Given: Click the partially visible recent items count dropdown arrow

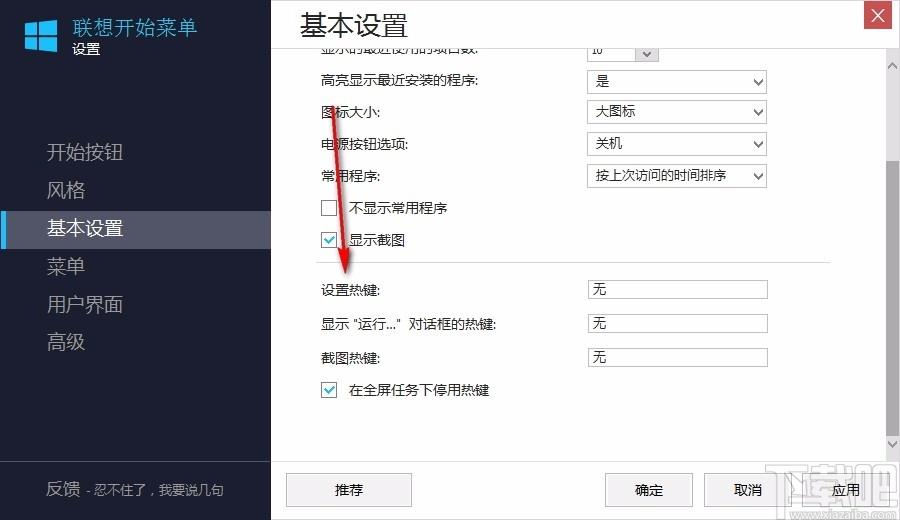Looking at the screenshot, I should coord(647,54).
